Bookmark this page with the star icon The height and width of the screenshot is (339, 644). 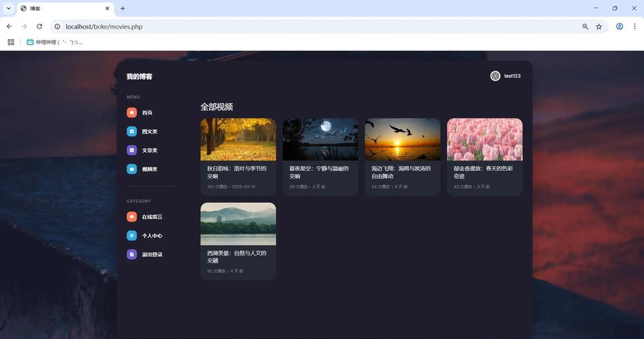(599, 26)
